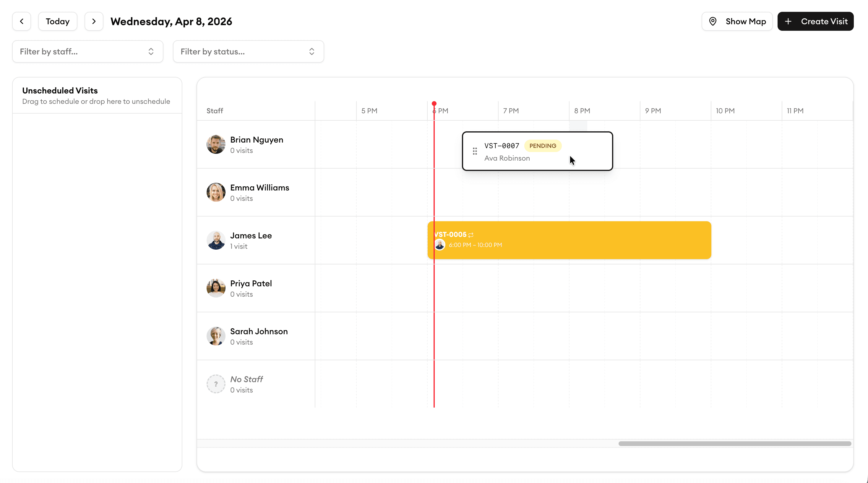Navigate to the previous day using back chevron

point(21,21)
